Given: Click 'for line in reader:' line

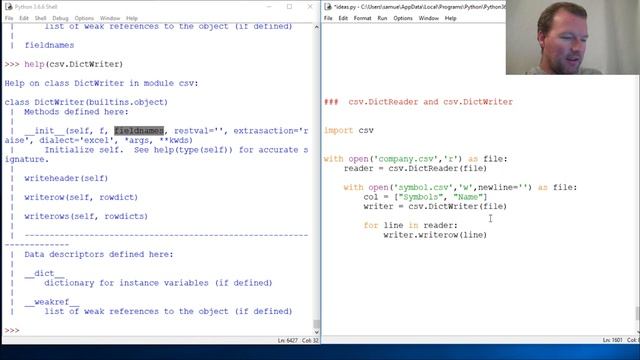Looking at the screenshot, I should click(411, 225).
